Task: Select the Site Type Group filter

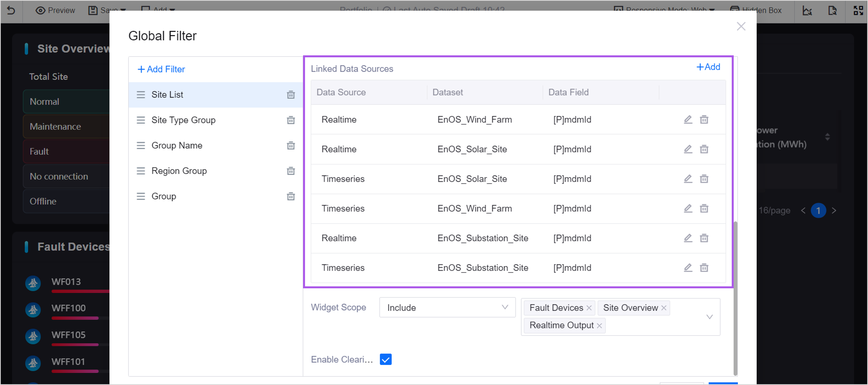Action: click(183, 120)
